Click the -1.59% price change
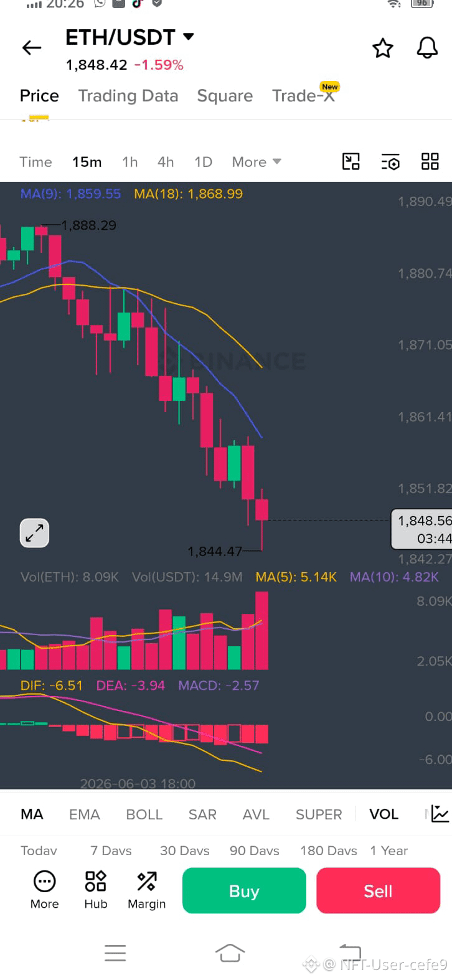The width and height of the screenshot is (452, 980). tap(159, 65)
